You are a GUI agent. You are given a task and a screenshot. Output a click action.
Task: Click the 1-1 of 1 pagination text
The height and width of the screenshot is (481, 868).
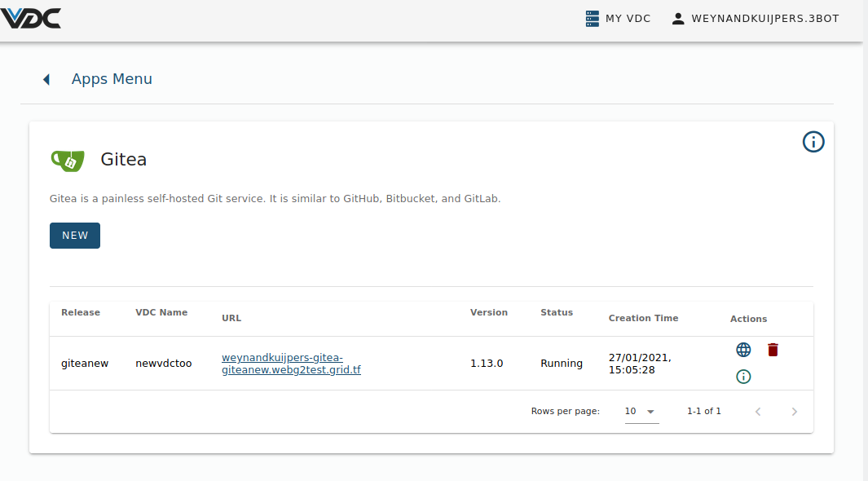703,411
